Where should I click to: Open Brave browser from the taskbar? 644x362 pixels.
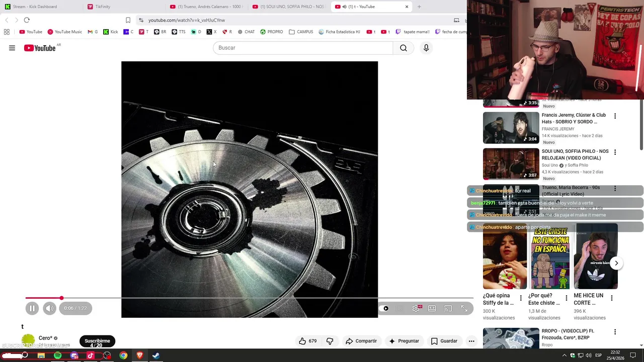140,355
